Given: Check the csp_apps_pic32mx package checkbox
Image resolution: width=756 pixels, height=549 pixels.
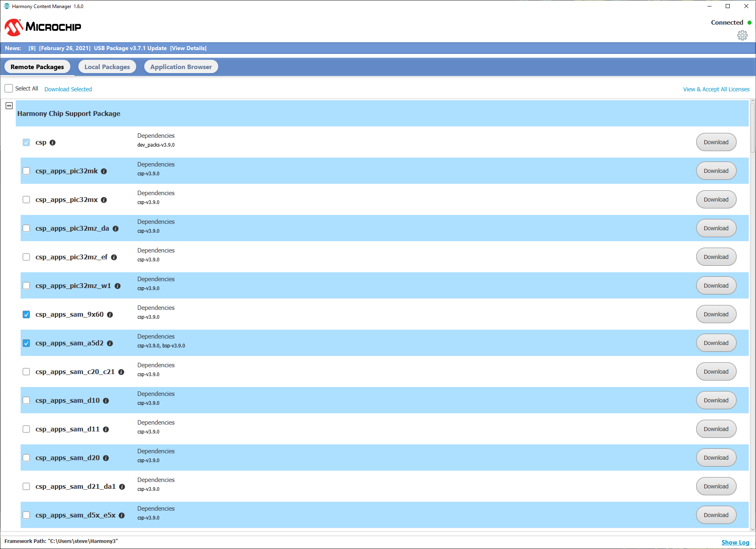Looking at the screenshot, I should [26, 200].
